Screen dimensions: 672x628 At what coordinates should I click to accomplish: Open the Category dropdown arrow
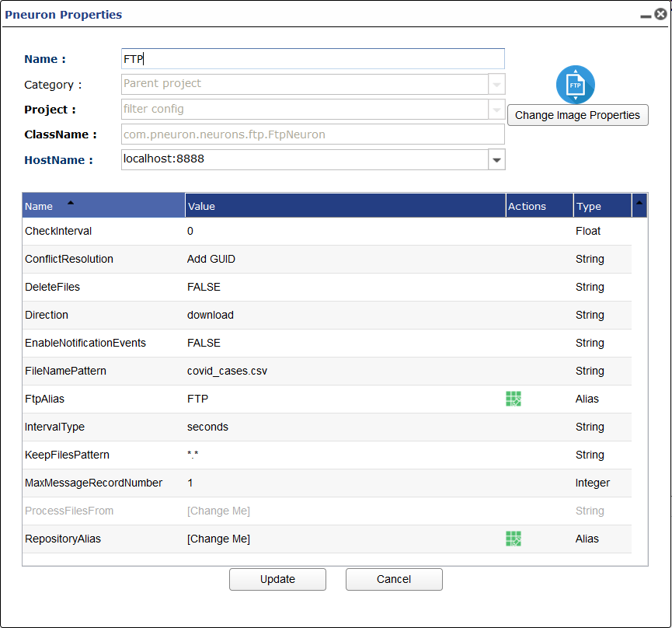[x=496, y=85]
